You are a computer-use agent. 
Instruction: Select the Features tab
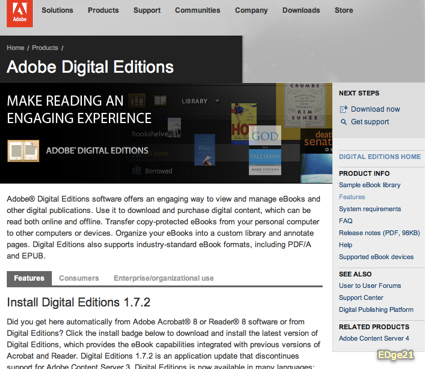(29, 278)
